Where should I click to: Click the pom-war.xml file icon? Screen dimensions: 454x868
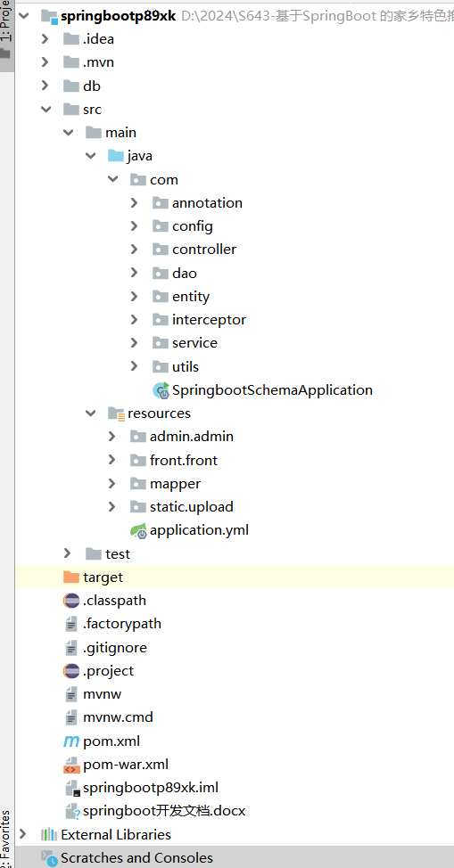click(x=71, y=765)
